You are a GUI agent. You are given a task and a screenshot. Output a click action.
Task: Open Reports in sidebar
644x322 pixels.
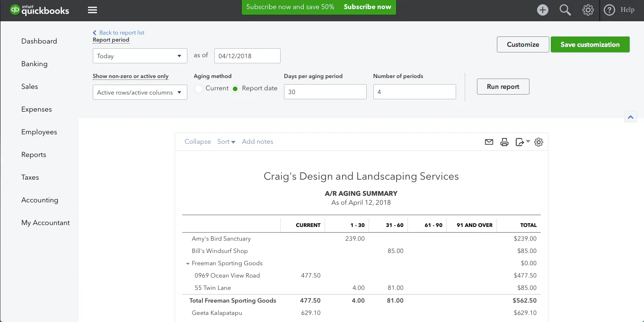[x=34, y=155]
